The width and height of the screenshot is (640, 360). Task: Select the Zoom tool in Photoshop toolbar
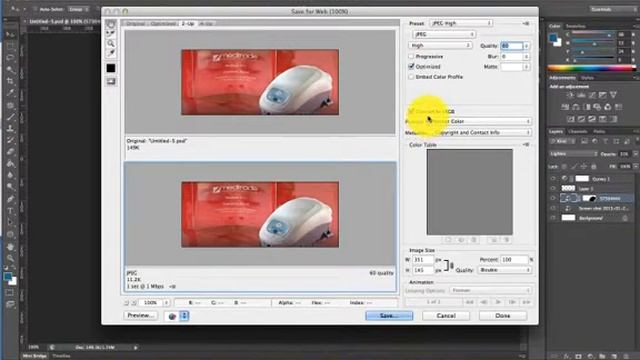10,258
